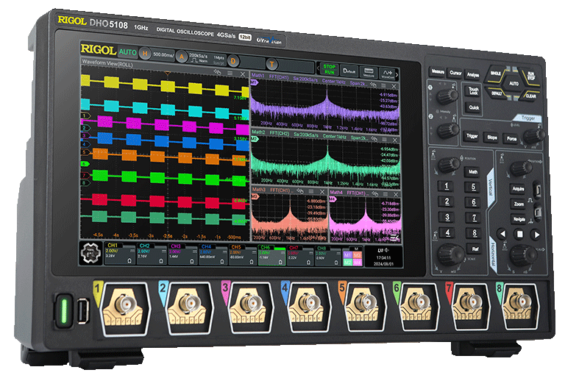Collapse the toolbar with the left chevron

[318, 68]
